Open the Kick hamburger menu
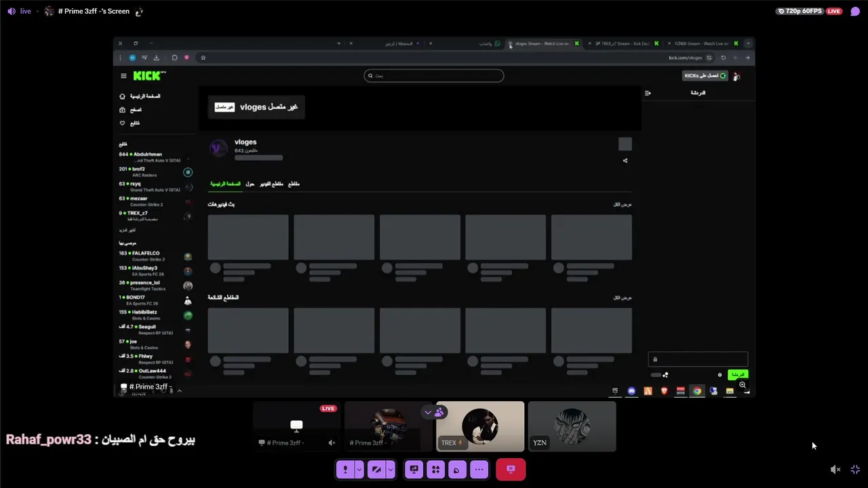 click(x=123, y=76)
